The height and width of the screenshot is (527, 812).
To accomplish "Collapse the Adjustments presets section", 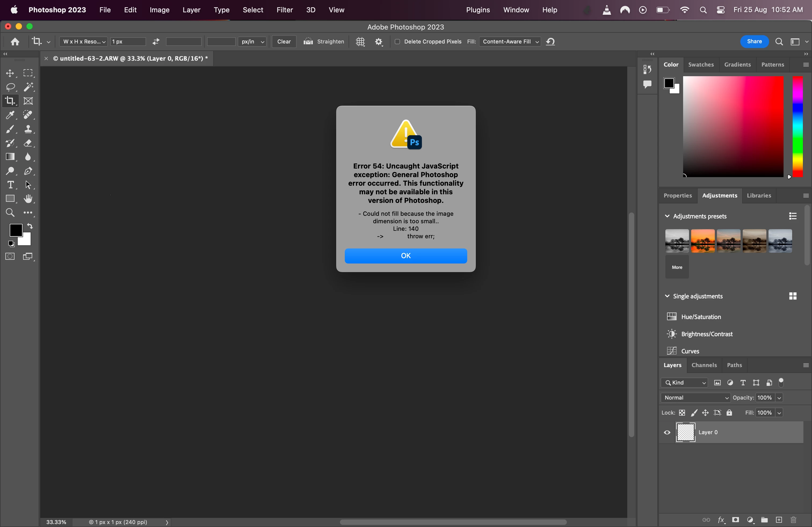I will [x=667, y=216].
